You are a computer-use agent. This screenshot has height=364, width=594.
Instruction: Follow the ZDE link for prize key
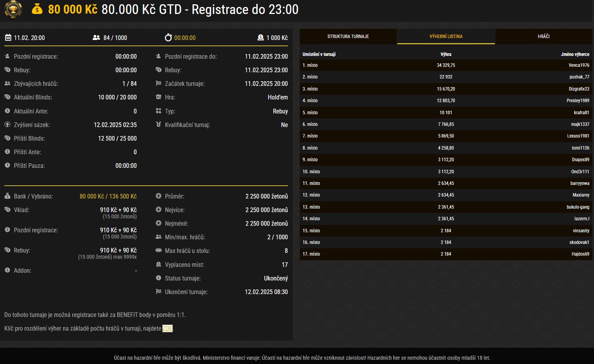pyautogui.click(x=168, y=328)
